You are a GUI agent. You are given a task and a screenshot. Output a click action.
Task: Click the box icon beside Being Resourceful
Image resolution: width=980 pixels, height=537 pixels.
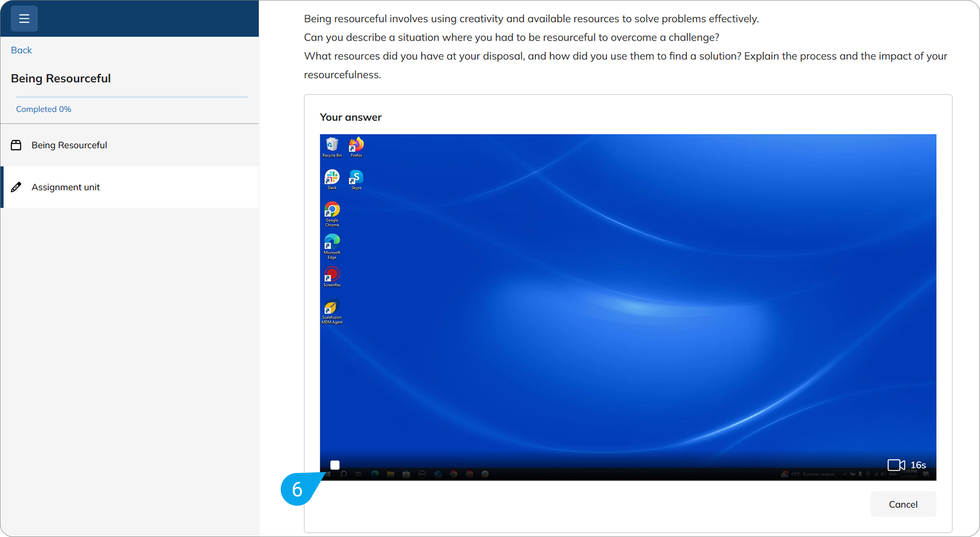coord(16,145)
